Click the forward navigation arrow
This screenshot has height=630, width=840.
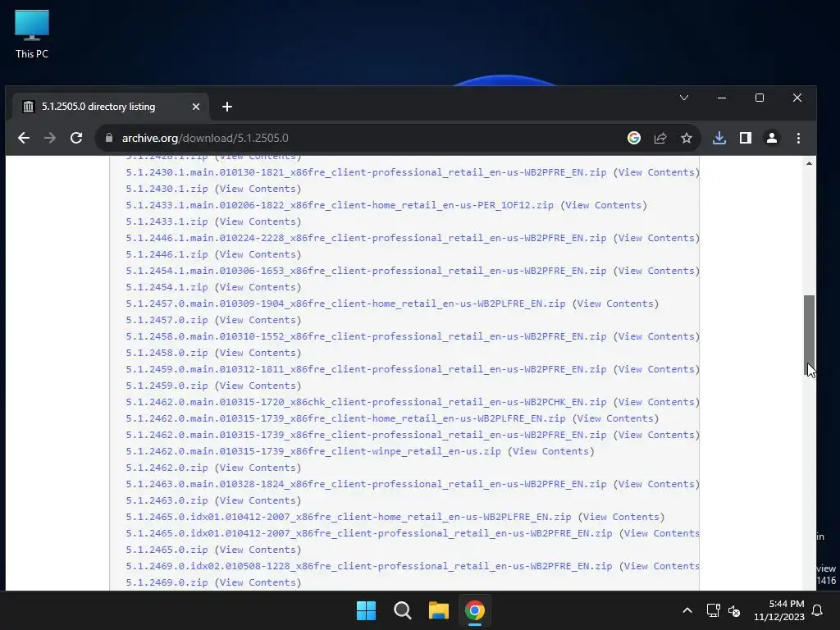click(50, 138)
